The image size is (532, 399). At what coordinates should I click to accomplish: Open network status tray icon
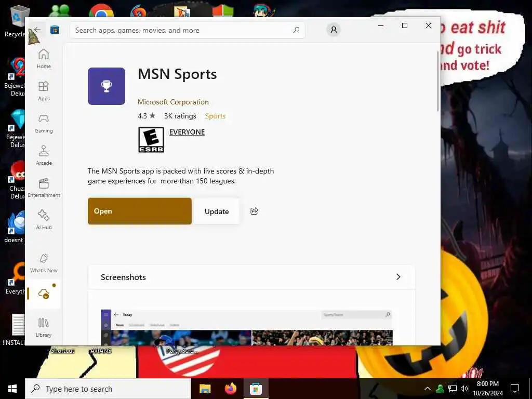[x=453, y=389]
